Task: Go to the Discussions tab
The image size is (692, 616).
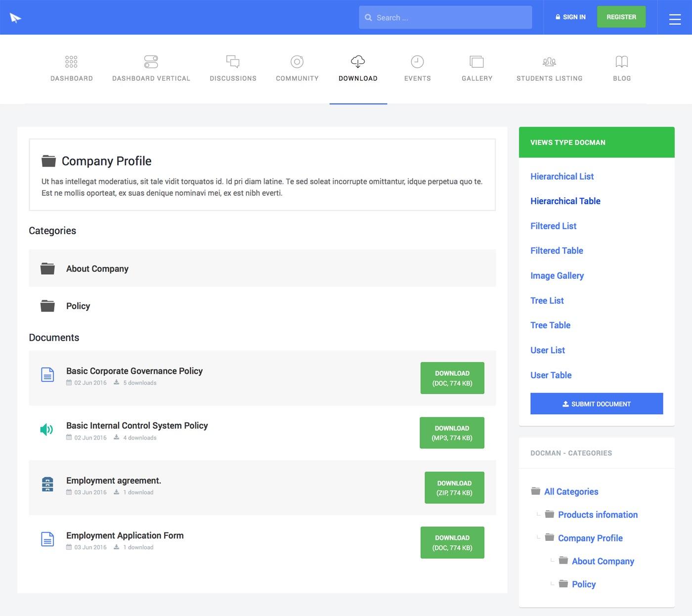Action: click(233, 78)
